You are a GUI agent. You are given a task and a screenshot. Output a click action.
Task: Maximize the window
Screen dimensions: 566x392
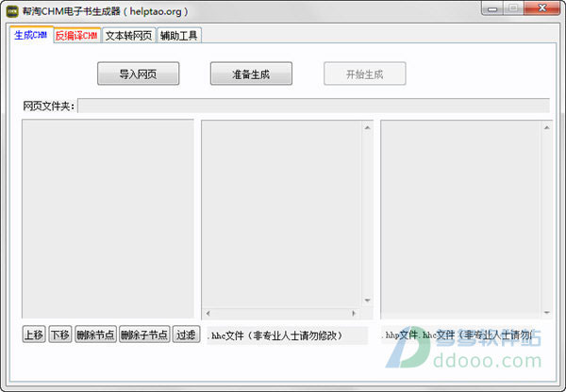pyautogui.click(x=513, y=8)
